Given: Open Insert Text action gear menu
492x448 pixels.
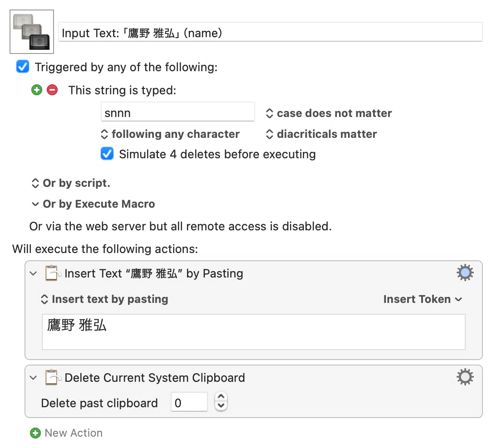Looking at the screenshot, I should [x=465, y=273].
